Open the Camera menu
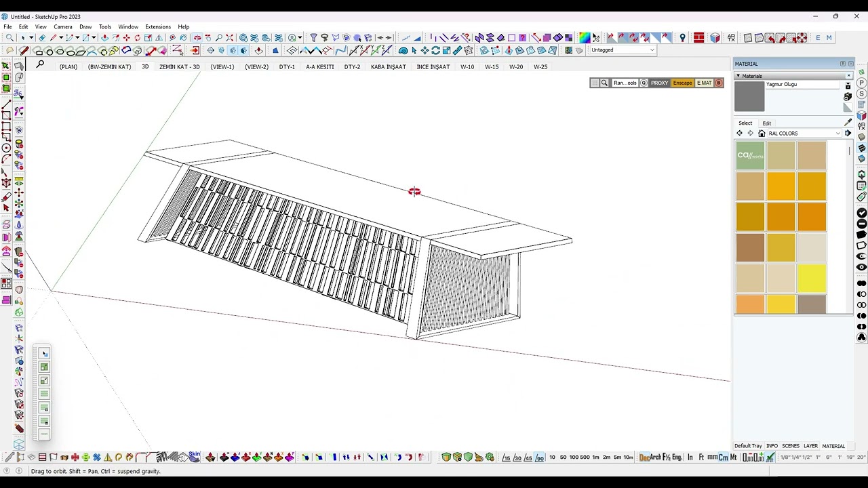 point(63,26)
